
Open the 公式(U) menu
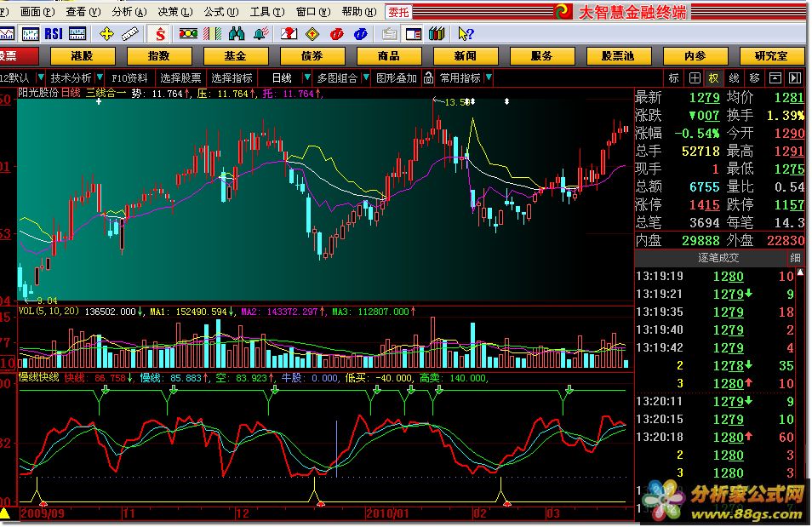click(x=221, y=12)
